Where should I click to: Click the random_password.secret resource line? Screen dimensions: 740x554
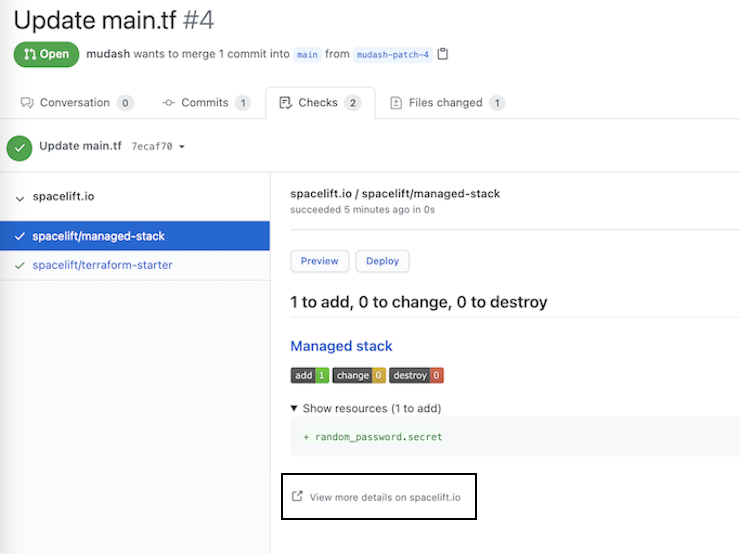point(378,437)
